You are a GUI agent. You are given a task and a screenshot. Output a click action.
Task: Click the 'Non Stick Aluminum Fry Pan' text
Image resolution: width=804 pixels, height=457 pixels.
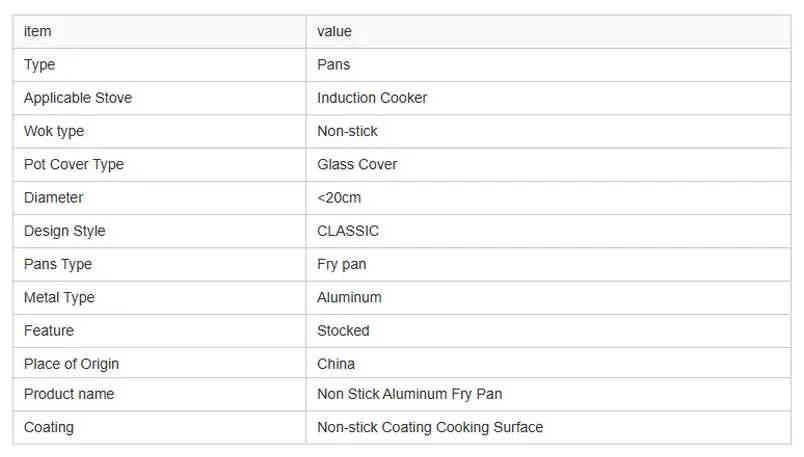click(409, 394)
